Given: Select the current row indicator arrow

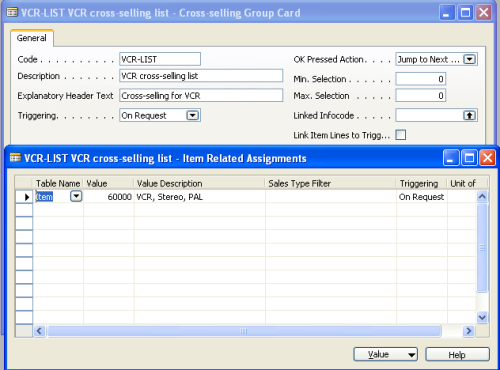Looking at the screenshot, I should pos(24,197).
